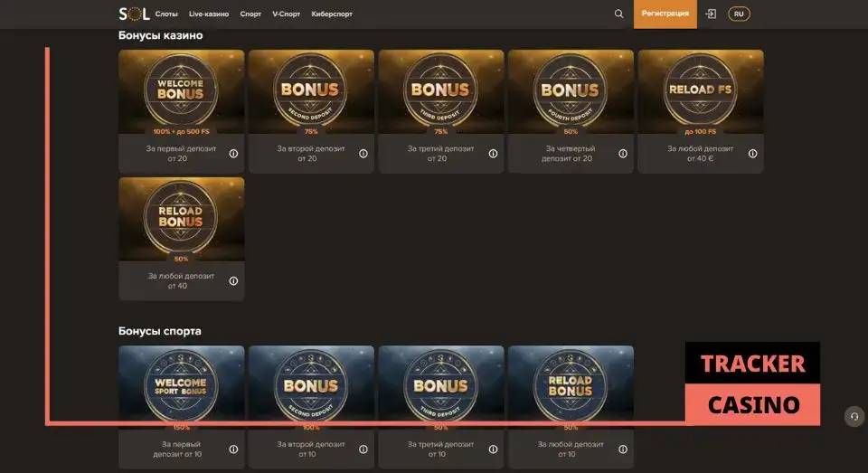Click the За первый депозит от 20 text
The width and height of the screenshot is (868, 473).
point(181,154)
